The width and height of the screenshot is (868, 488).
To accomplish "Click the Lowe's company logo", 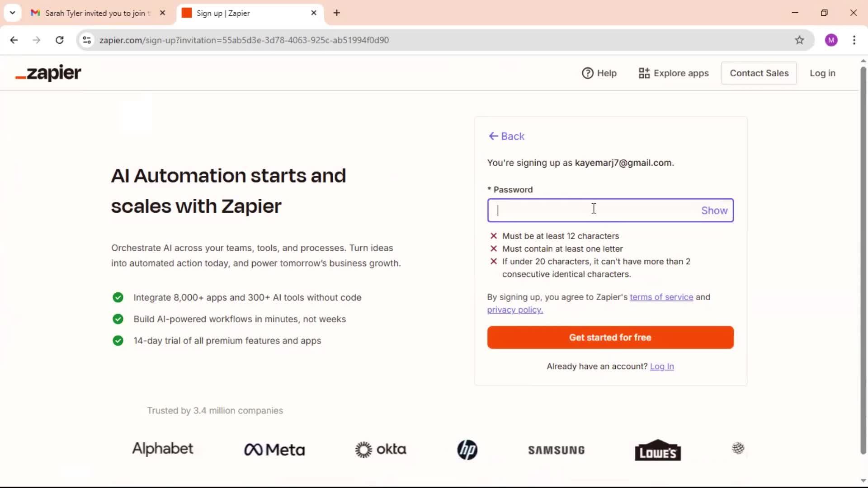I will coord(658,450).
